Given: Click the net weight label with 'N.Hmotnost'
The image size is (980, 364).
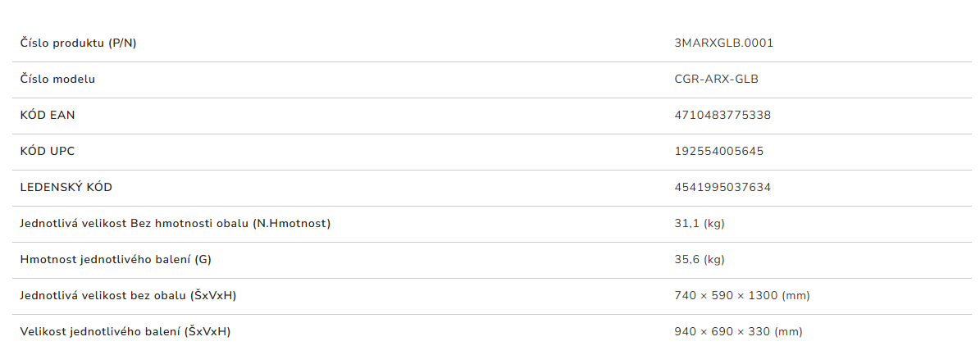Looking at the screenshot, I should coord(175,223).
